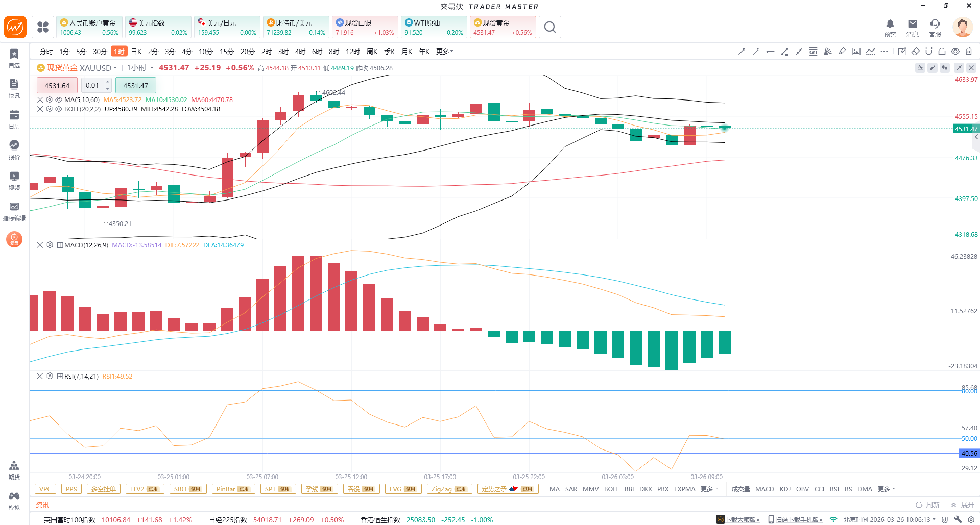Contact customer service headset (客服)
980x525 pixels.
coord(935,28)
